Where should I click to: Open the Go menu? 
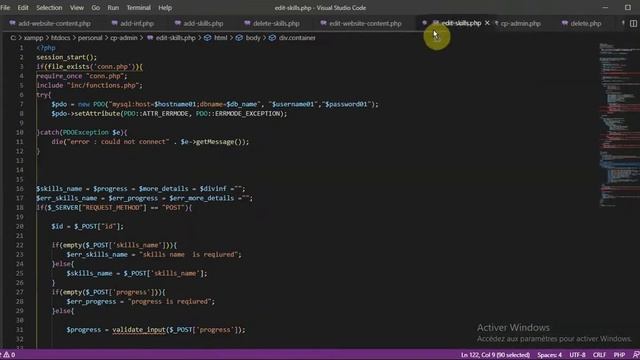click(x=96, y=8)
